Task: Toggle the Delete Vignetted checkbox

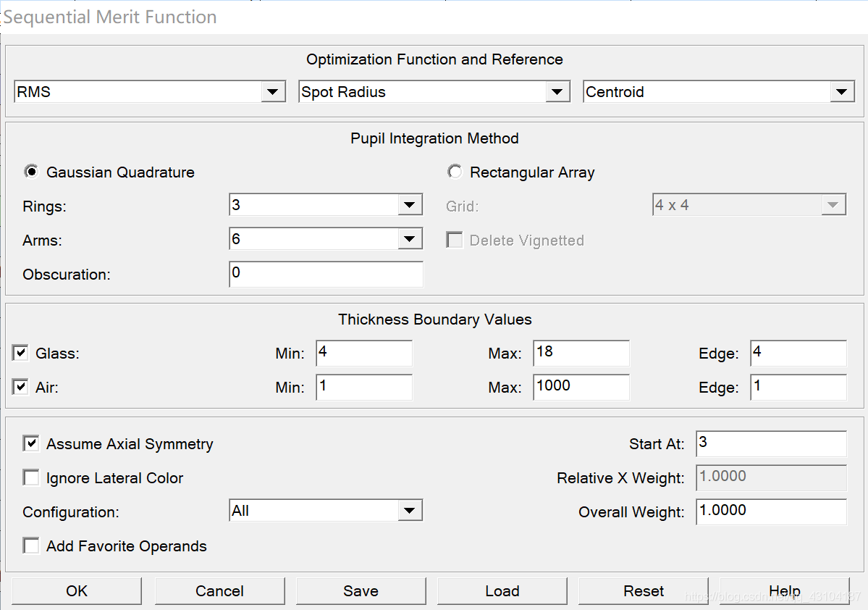Action: pyautogui.click(x=455, y=240)
